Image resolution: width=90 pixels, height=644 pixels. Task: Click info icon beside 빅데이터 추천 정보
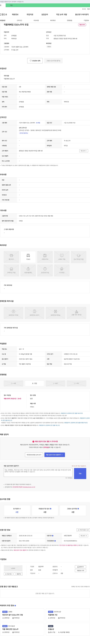[15, 606]
